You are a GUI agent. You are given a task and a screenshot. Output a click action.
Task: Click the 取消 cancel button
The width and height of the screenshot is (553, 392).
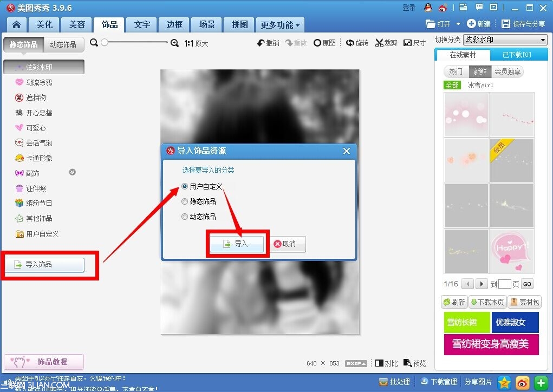[288, 244]
